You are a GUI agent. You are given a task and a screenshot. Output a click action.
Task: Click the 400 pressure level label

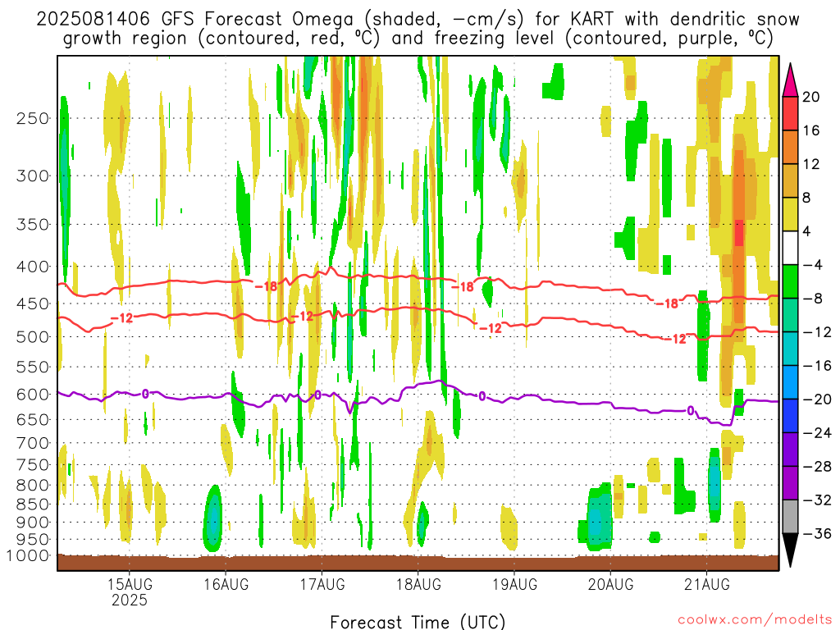[x=32, y=267]
